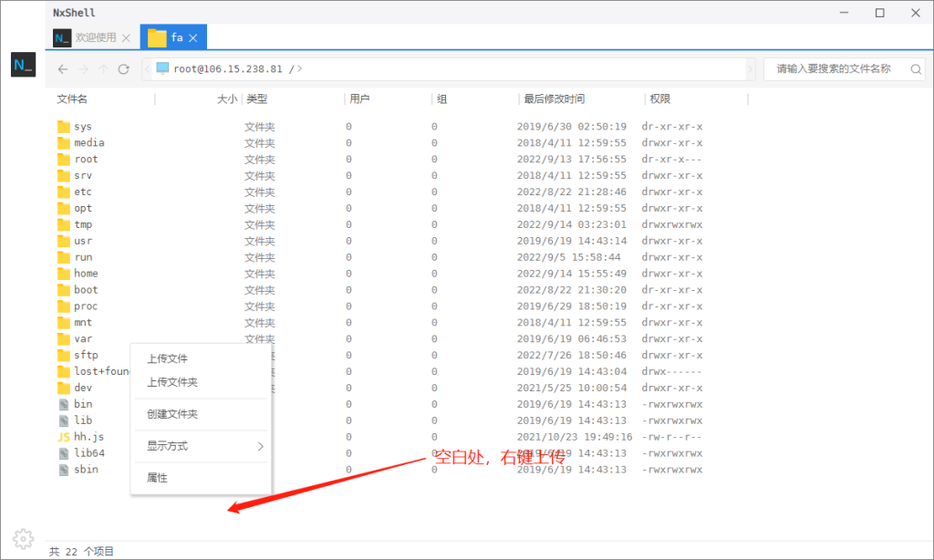Sort by 最后修改时间 column header
Viewport: 934px width, 560px height.
point(554,99)
